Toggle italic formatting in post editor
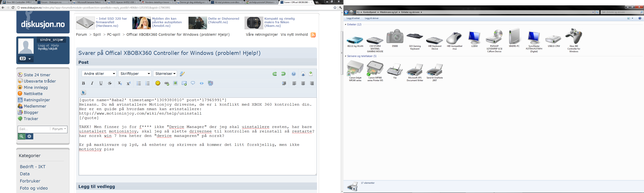 tap(92, 83)
